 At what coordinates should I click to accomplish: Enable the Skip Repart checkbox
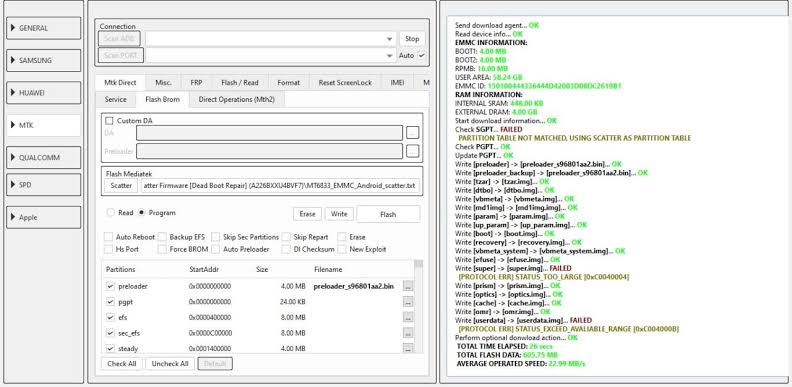(286, 237)
